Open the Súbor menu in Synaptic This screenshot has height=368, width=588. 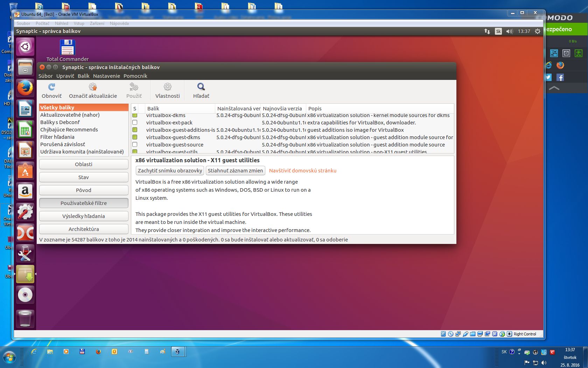tap(45, 76)
